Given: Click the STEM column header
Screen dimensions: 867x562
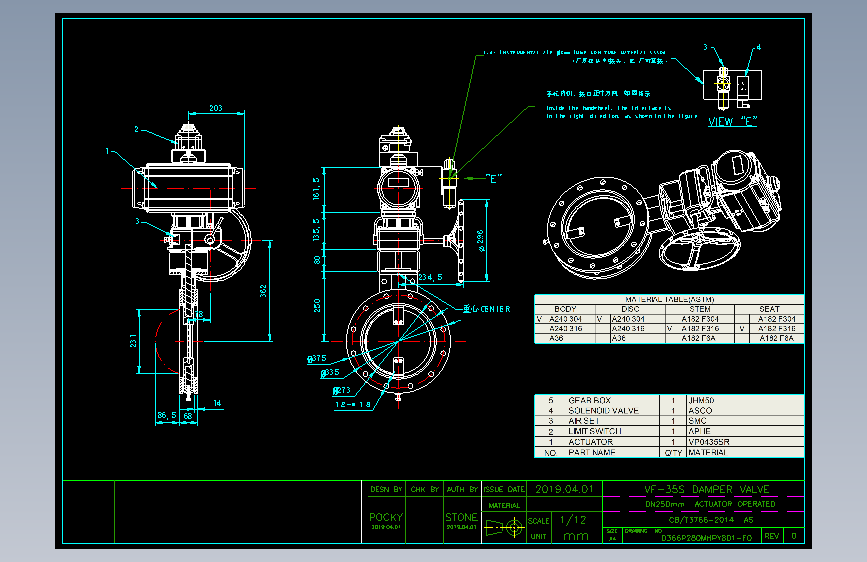Looking at the screenshot, I should (x=699, y=309).
